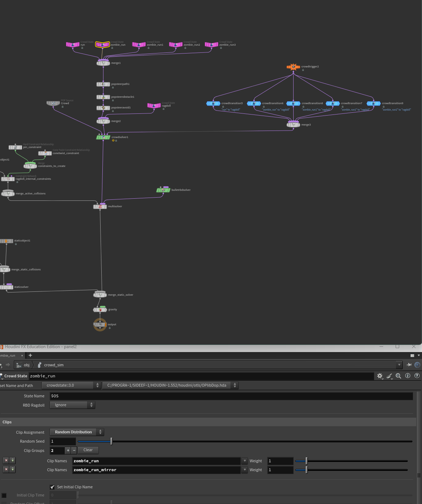Open zombie_run_mirror clip names dropdown arrow
422x504 pixels.
[245, 470]
